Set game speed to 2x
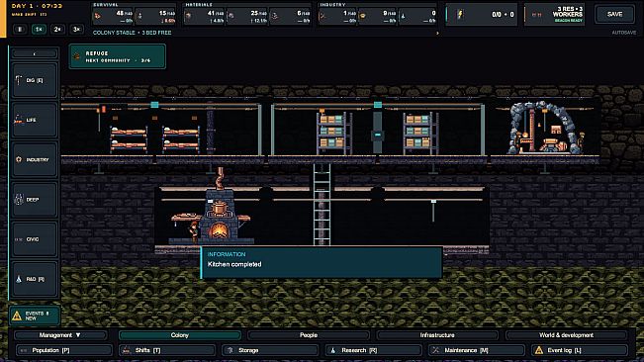644x362 pixels. [x=57, y=30]
